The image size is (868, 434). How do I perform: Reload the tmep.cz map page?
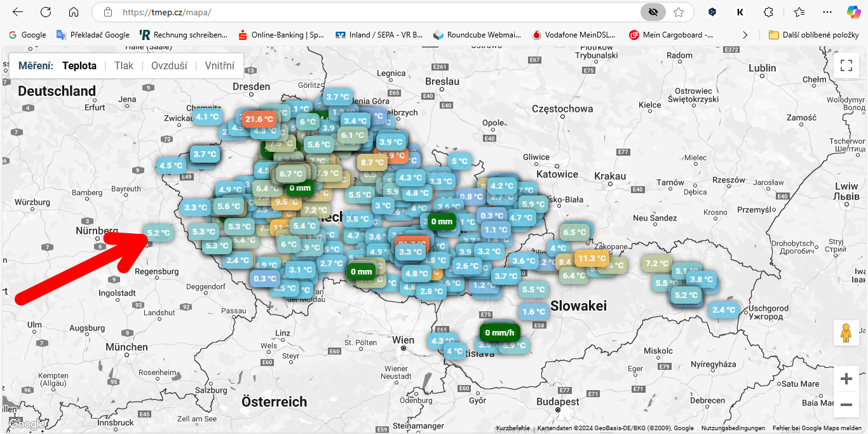(46, 12)
